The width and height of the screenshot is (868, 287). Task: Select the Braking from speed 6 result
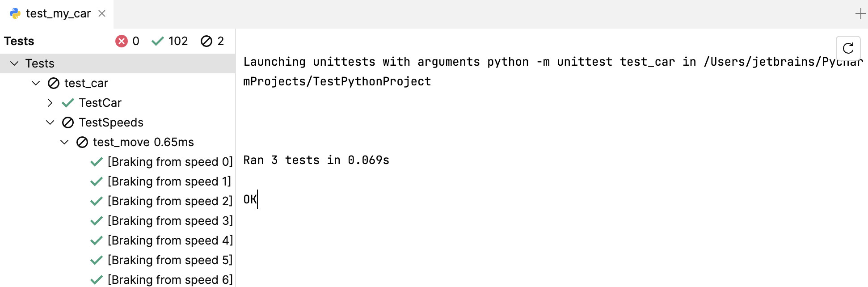(170, 279)
